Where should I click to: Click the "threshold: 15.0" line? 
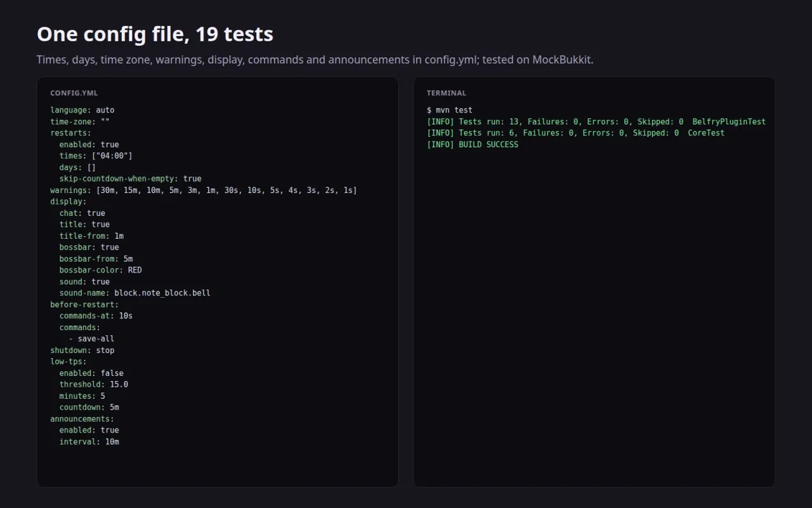click(94, 384)
